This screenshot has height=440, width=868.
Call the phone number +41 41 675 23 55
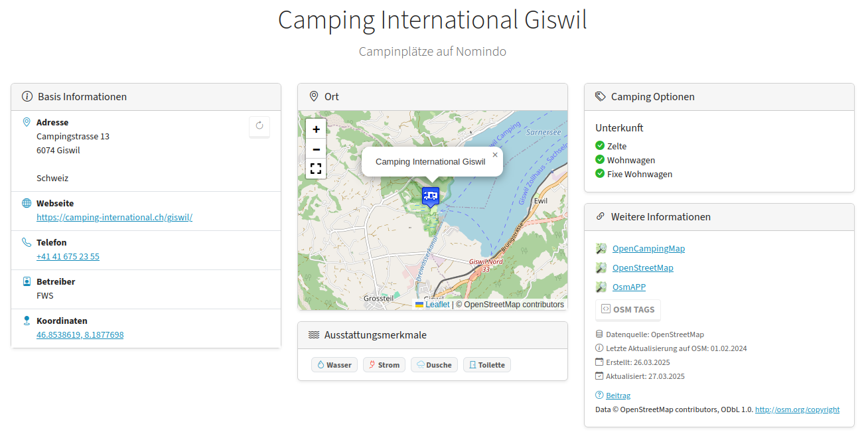(x=68, y=256)
